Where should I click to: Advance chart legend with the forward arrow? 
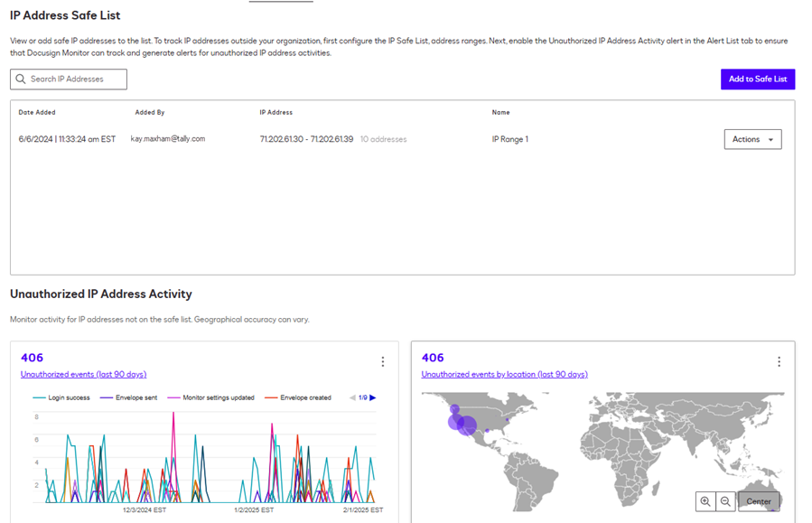click(372, 397)
